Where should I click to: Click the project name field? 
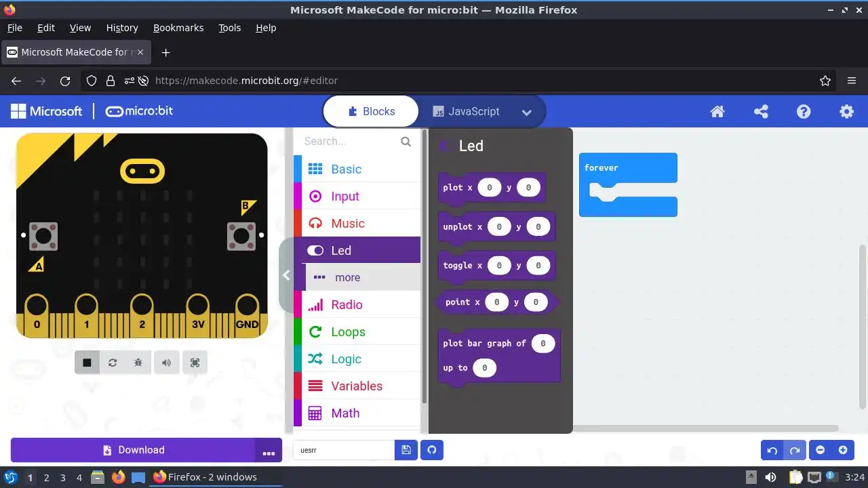[x=344, y=450]
